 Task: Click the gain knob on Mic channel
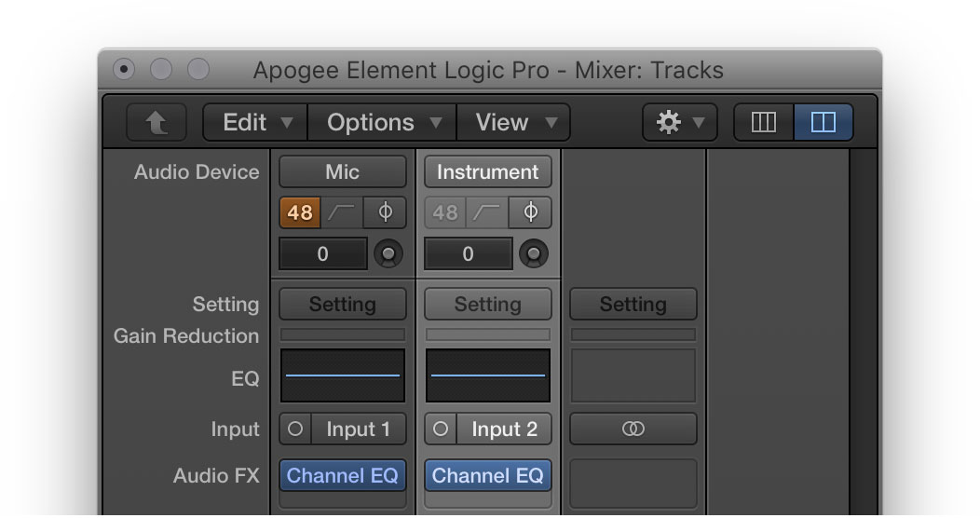coord(388,253)
